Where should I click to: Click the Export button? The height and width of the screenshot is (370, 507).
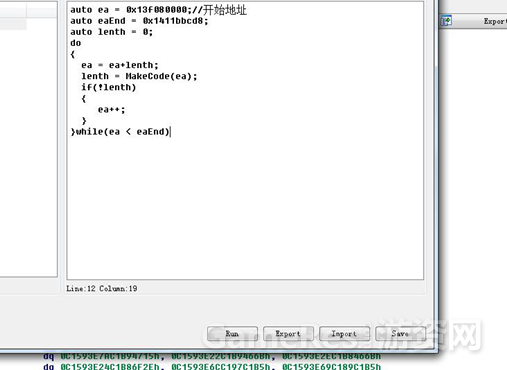click(x=288, y=333)
